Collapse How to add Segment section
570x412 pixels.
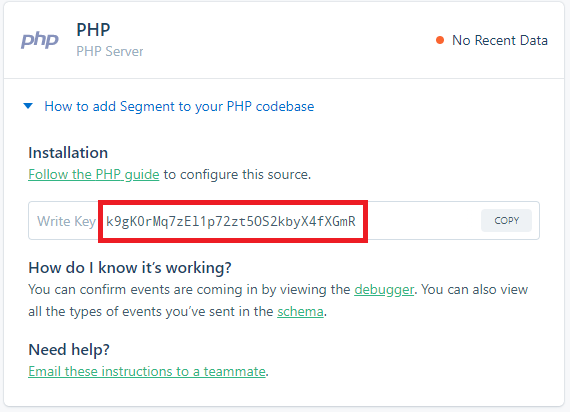179,106
